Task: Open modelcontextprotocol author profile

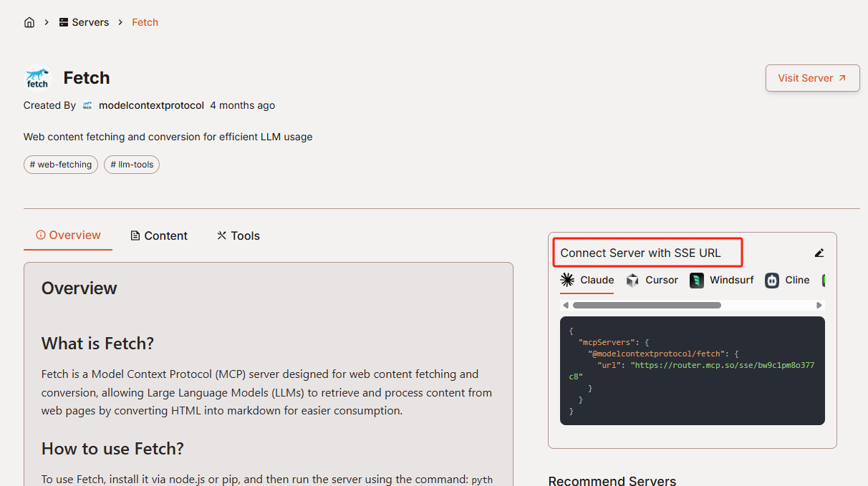Action: pos(151,105)
